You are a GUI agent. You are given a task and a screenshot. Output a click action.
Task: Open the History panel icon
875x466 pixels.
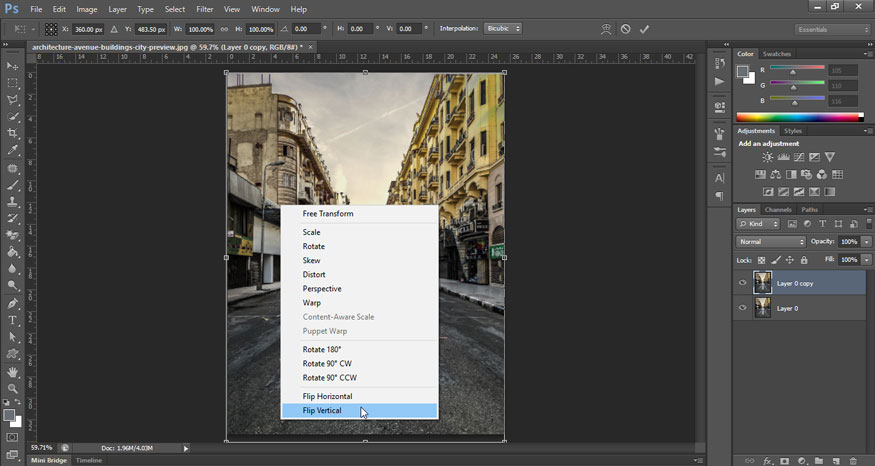point(720,64)
